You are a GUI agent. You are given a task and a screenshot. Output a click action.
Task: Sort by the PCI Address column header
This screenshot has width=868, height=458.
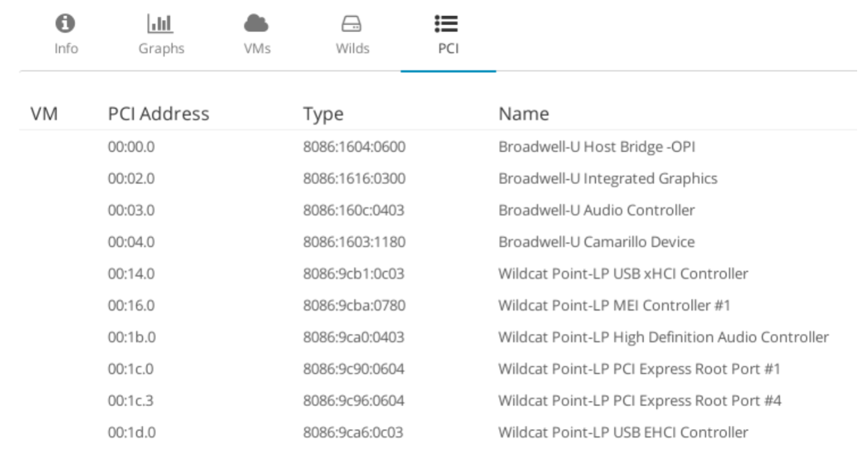[158, 114]
